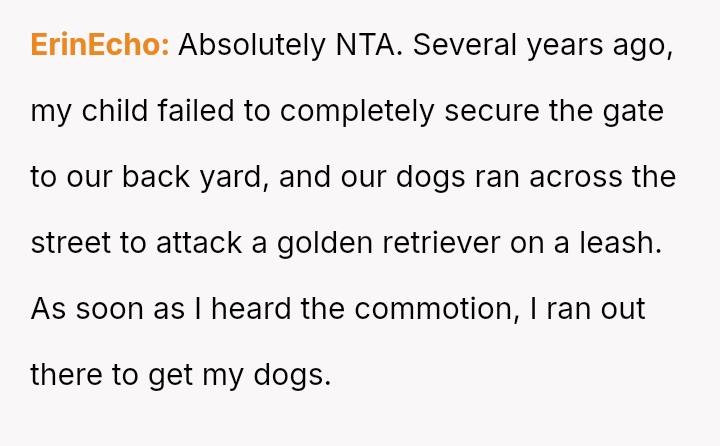This screenshot has width=720, height=446.
Task: Open the ErinEcho user profile link
Action: (x=100, y=46)
